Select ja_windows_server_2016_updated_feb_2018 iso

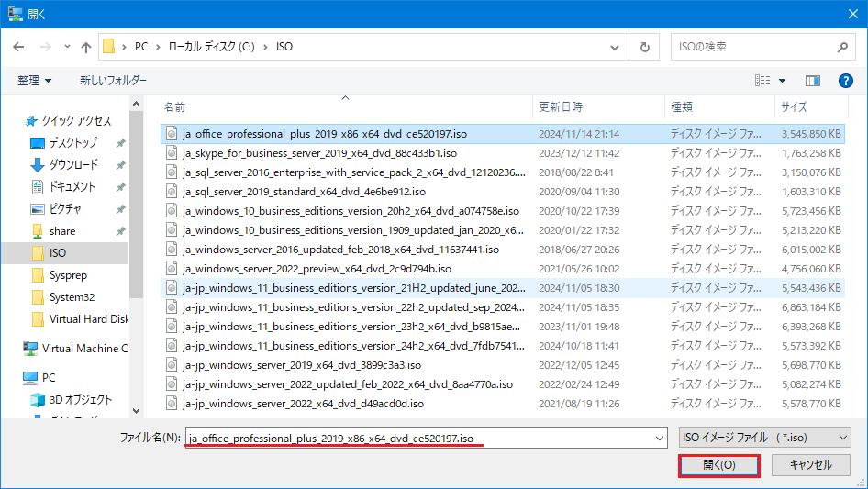[x=503, y=250]
